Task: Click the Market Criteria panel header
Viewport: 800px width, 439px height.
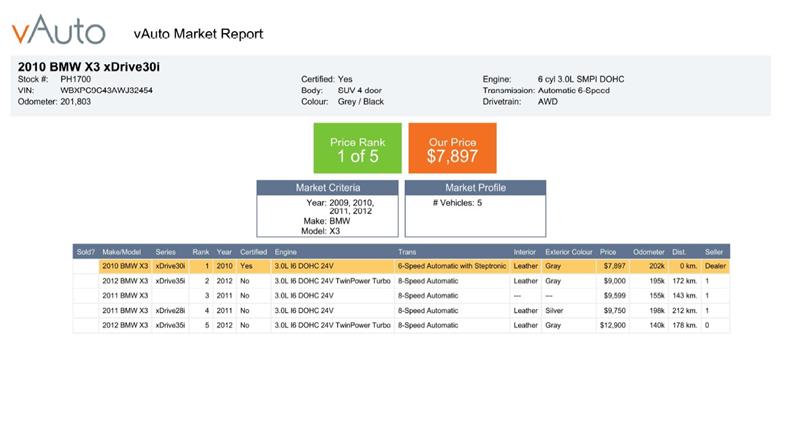Action: [x=328, y=187]
